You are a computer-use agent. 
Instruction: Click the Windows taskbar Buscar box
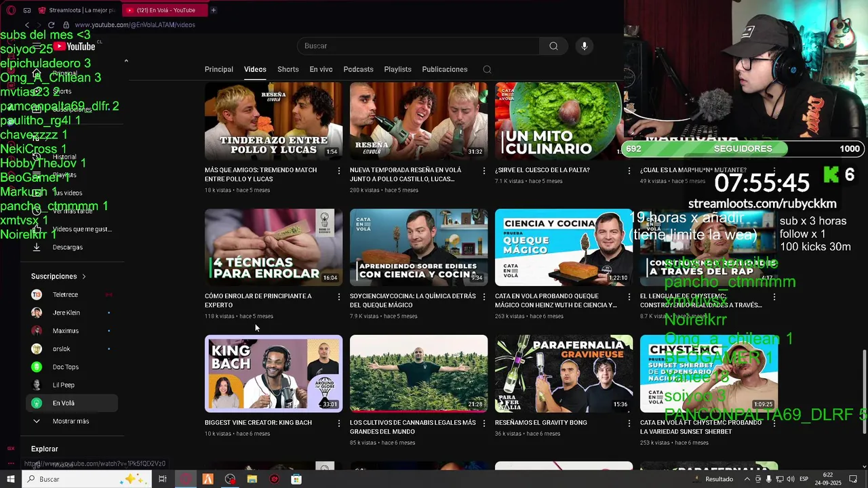click(x=87, y=479)
